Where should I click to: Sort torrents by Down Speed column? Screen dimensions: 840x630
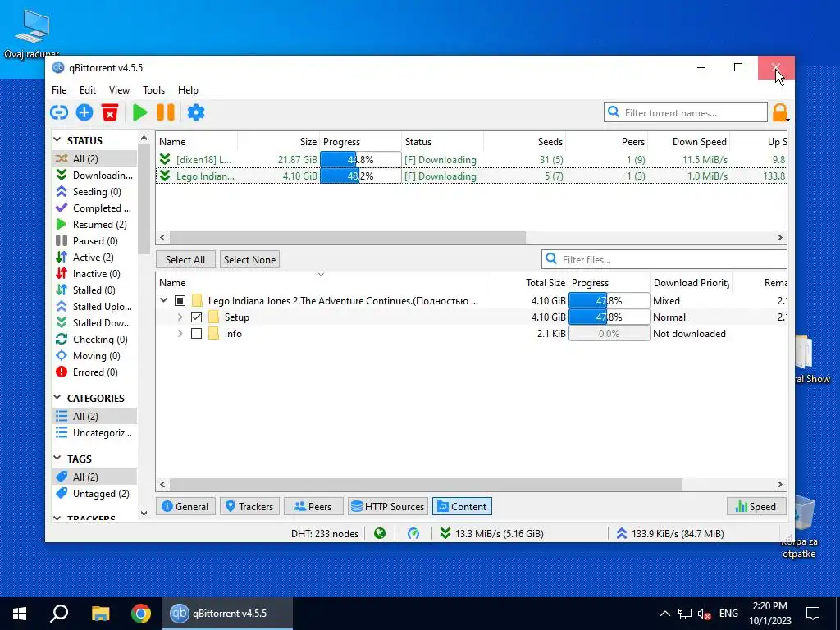(x=688, y=141)
